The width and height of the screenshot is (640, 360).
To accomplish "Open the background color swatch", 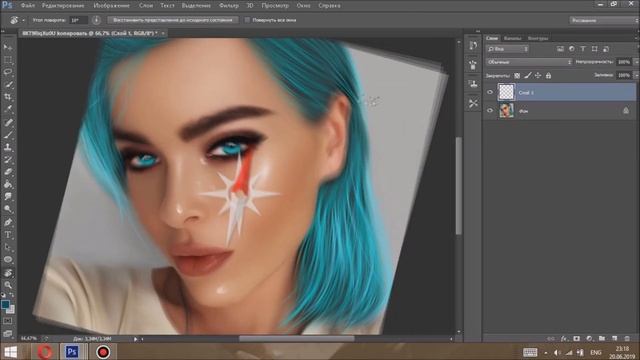I will tap(12, 310).
